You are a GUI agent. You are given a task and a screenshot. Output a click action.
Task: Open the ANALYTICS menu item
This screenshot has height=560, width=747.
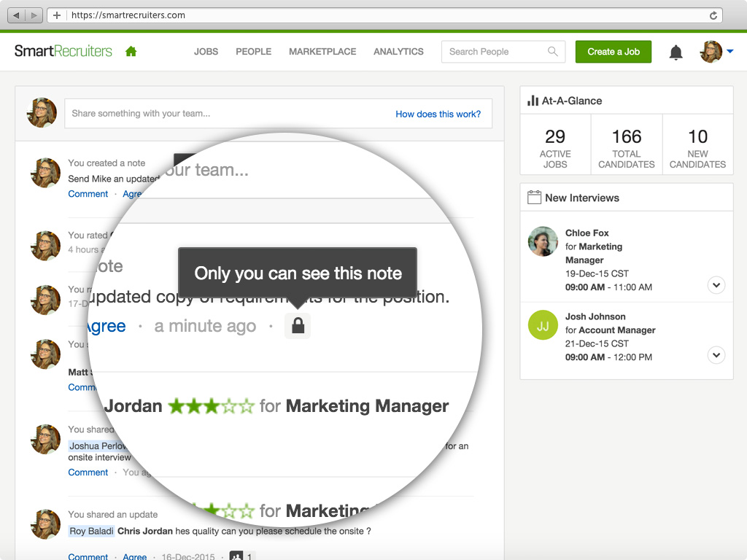(x=398, y=52)
